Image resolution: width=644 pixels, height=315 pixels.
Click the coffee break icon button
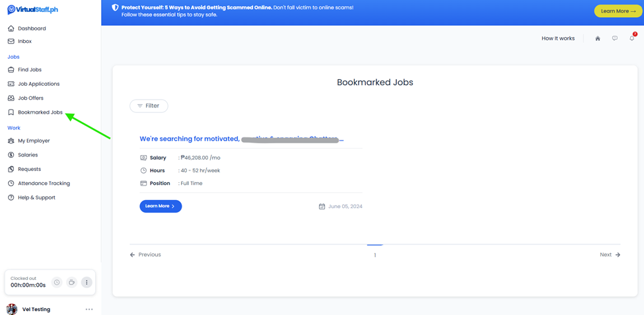(x=72, y=282)
